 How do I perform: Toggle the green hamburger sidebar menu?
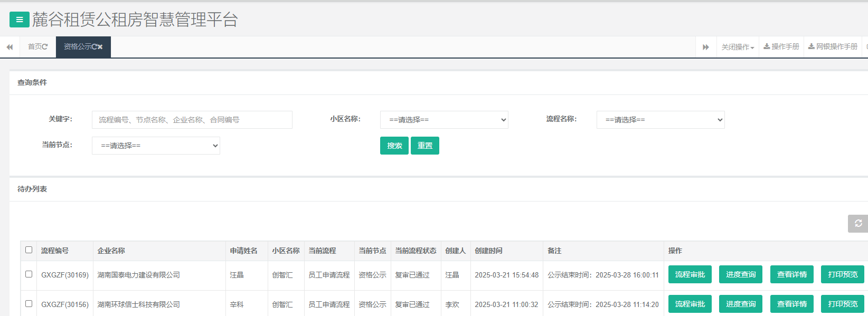coord(19,20)
